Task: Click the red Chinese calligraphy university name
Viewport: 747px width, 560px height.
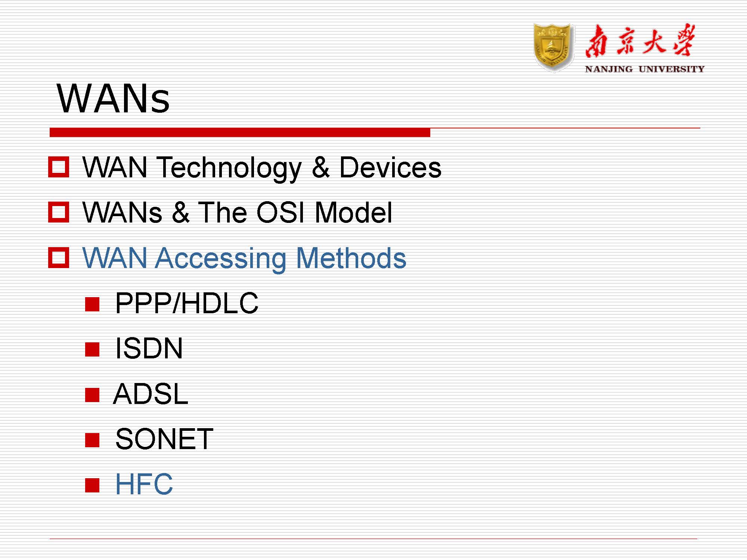Action: [x=640, y=41]
